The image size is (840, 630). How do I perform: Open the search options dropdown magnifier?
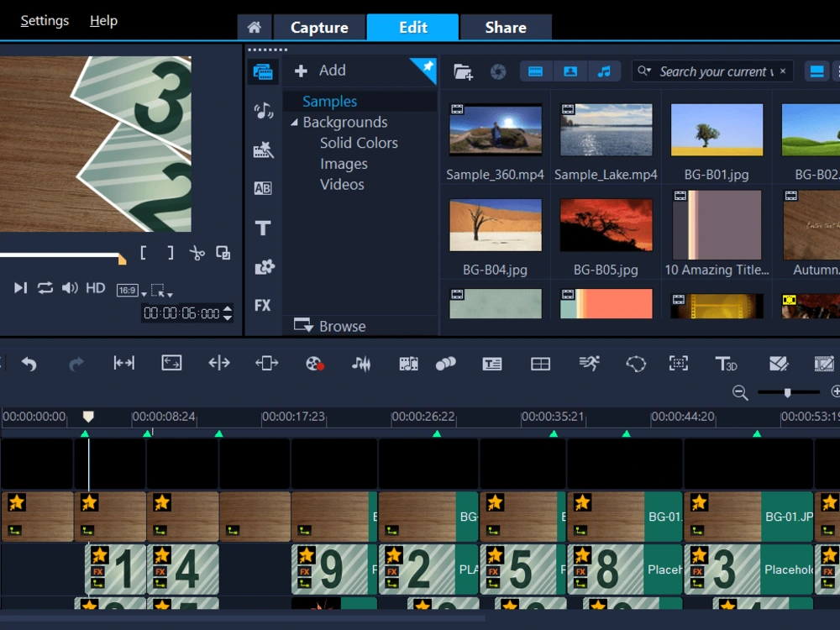[x=644, y=71]
